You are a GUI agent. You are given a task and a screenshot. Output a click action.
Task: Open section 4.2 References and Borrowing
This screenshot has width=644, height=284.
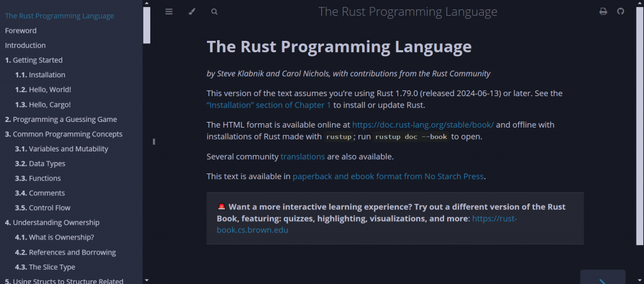(x=65, y=253)
